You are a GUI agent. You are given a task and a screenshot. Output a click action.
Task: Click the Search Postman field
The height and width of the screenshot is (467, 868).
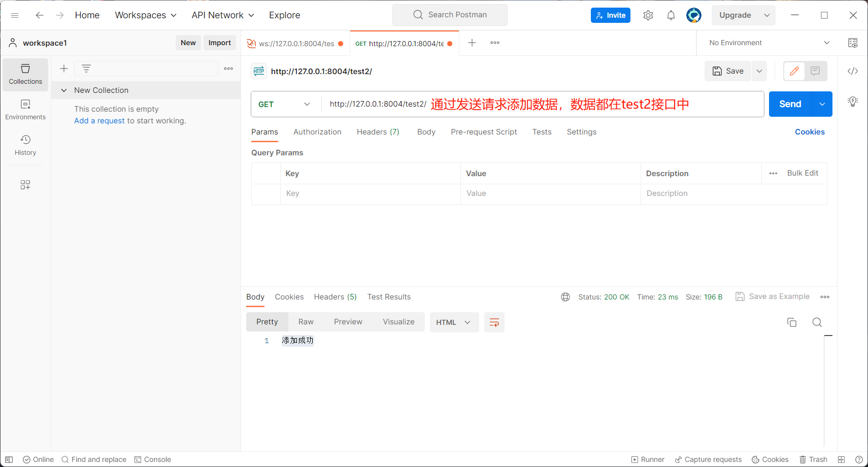pyautogui.click(x=450, y=15)
